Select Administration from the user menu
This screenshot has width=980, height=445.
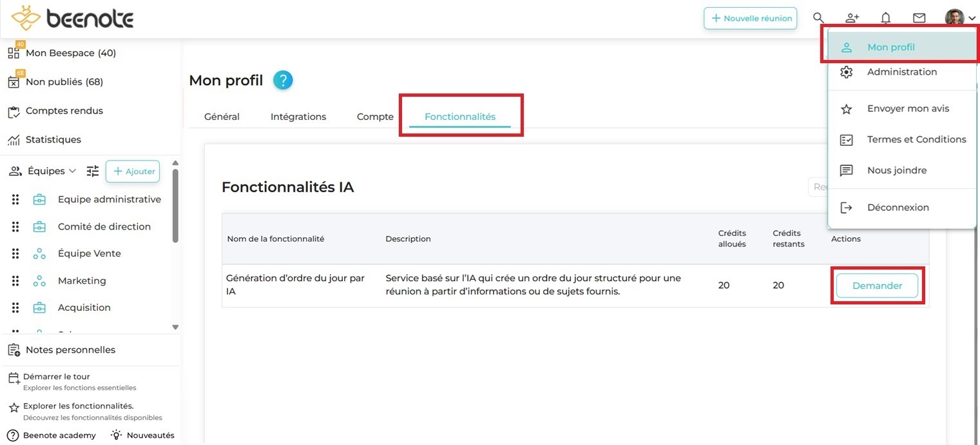[901, 72]
